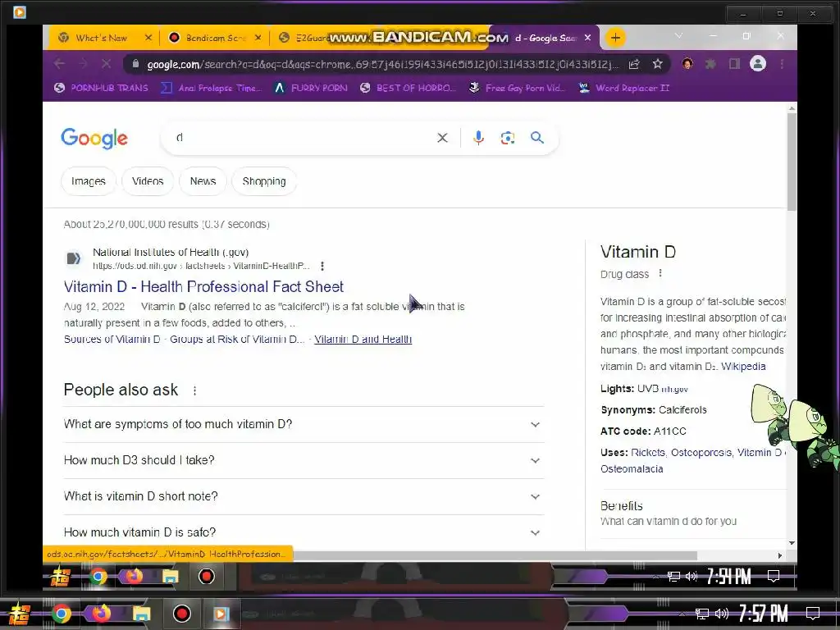Click the 7:57 PM taskbar clock
This screenshot has height=630, width=840.
(763, 613)
